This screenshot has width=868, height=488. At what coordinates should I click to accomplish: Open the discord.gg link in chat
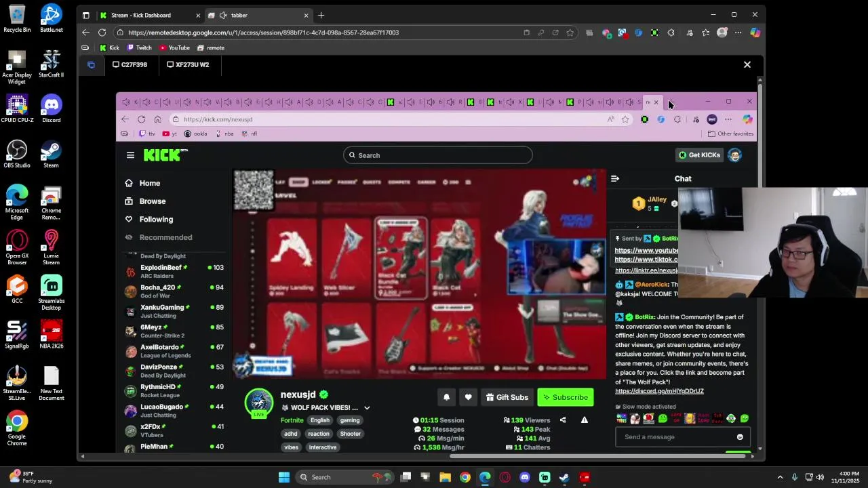coord(659,391)
